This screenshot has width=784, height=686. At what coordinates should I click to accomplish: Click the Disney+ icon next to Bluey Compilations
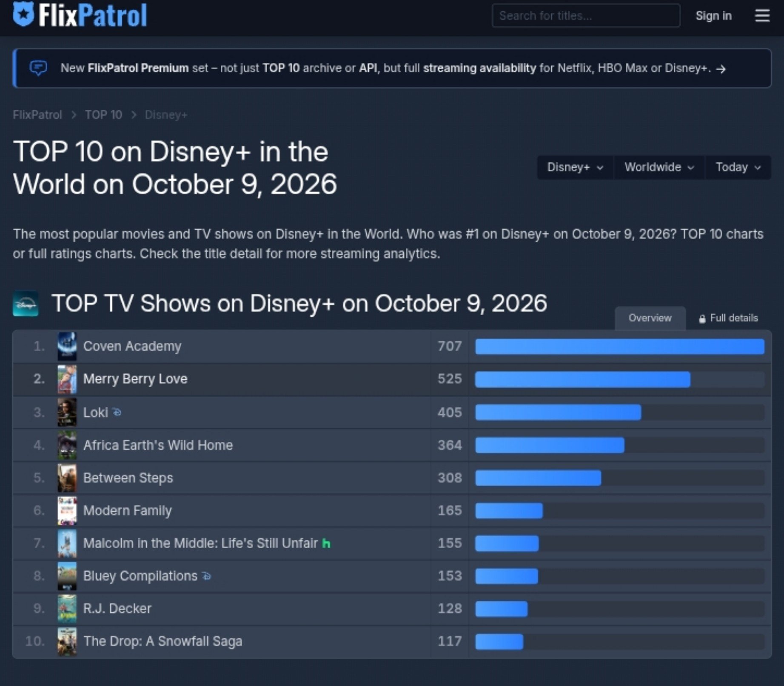tap(206, 576)
